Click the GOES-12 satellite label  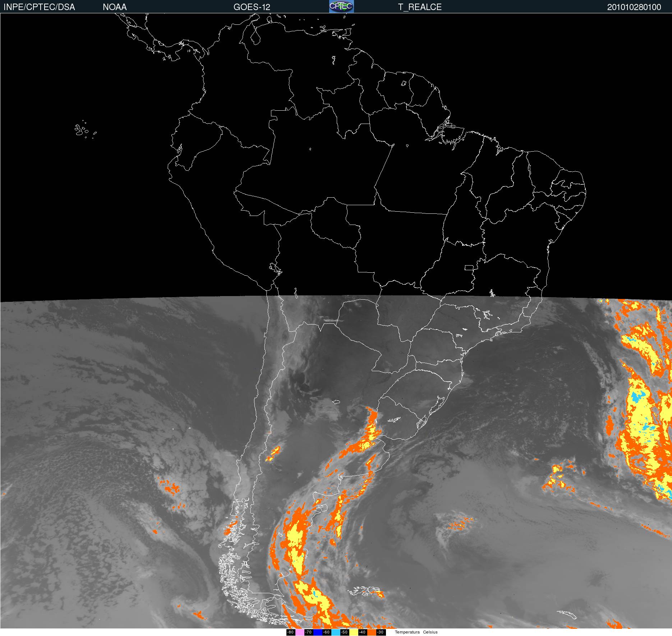[x=252, y=7]
